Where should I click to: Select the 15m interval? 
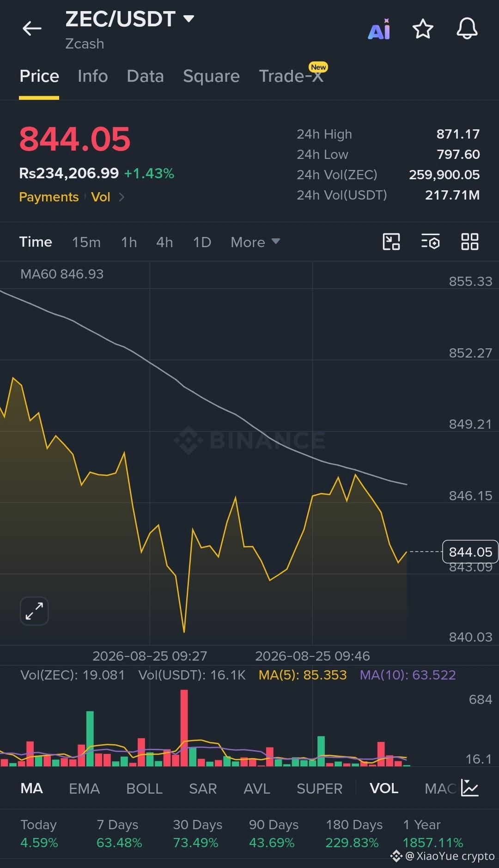point(86,242)
